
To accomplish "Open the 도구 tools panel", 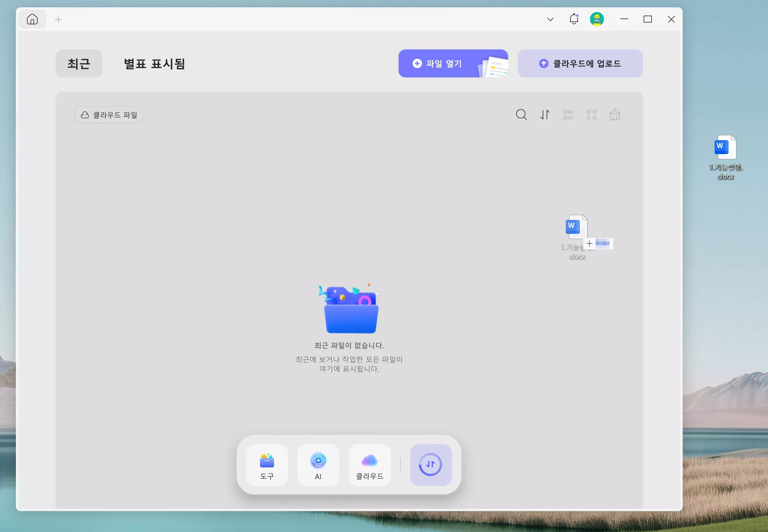I will tap(267, 465).
